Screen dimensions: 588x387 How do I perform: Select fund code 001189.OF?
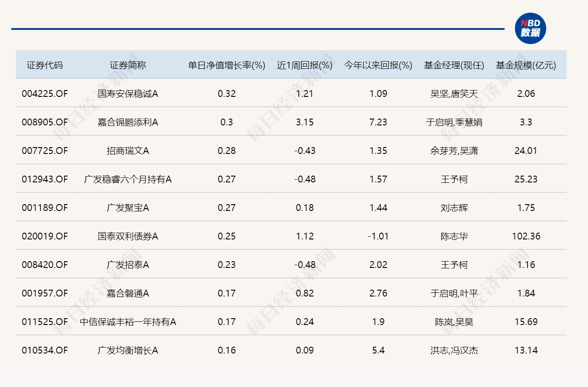pyautogui.click(x=44, y=208)
